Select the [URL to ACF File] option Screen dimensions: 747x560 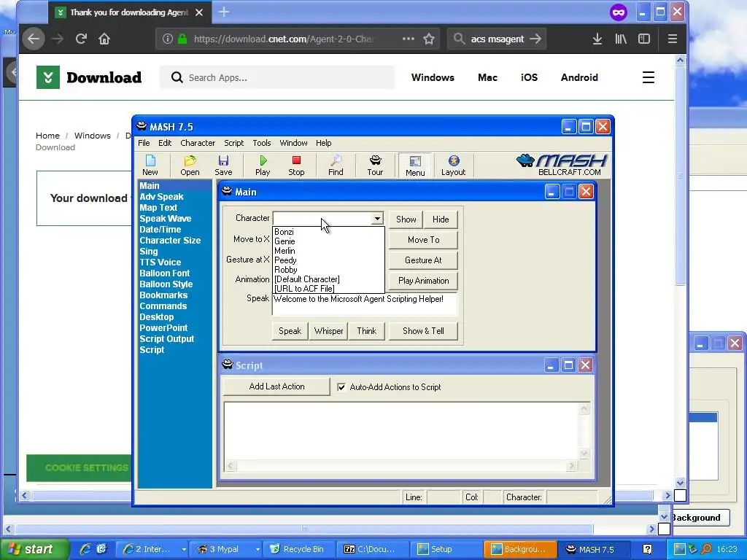point(328,289)
